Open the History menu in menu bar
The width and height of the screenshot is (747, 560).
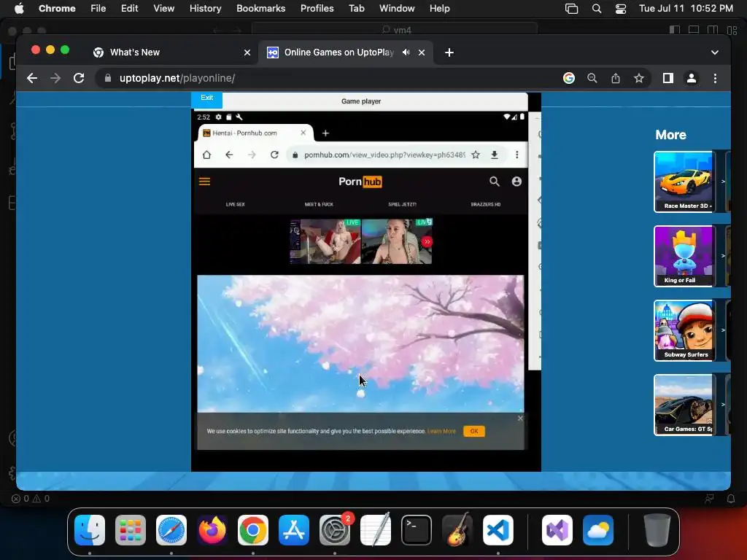(205, 9)
